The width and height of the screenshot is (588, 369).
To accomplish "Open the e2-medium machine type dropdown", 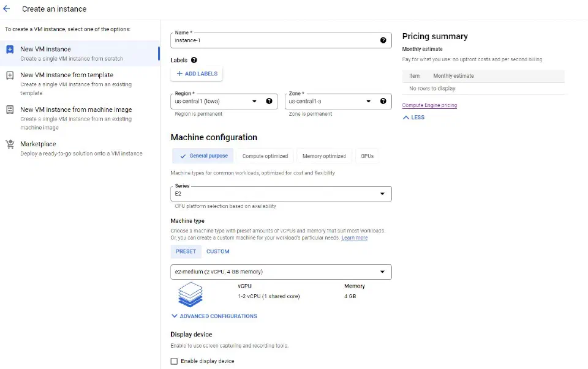I will click(x=281, y=272).
